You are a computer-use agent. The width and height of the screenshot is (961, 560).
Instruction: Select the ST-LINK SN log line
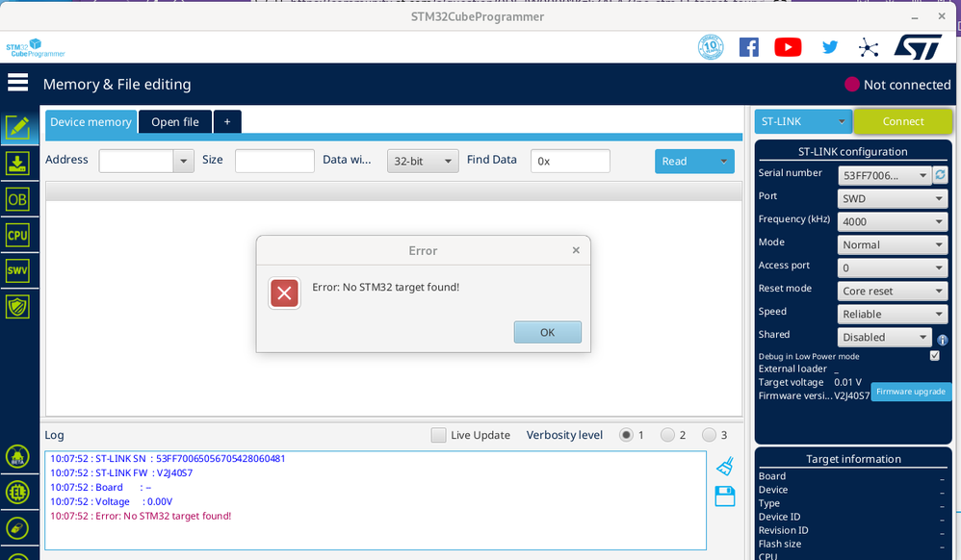coord(168,458)
